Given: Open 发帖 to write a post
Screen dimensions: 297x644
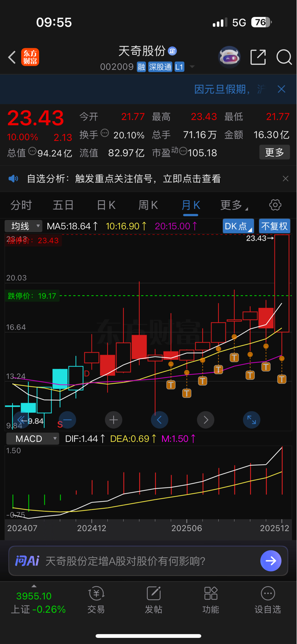Looking at the screenshot, I should (x=153, y=600).
